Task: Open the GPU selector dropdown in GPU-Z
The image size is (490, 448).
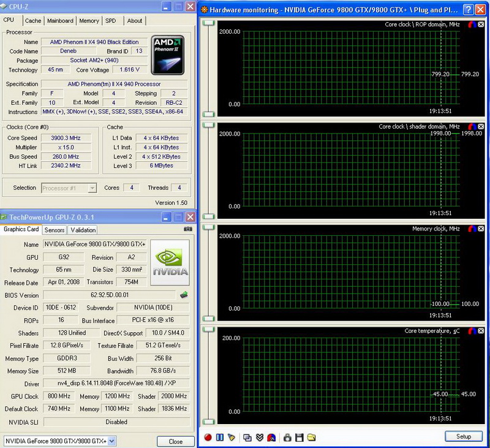Action: [x=60, y=441]
